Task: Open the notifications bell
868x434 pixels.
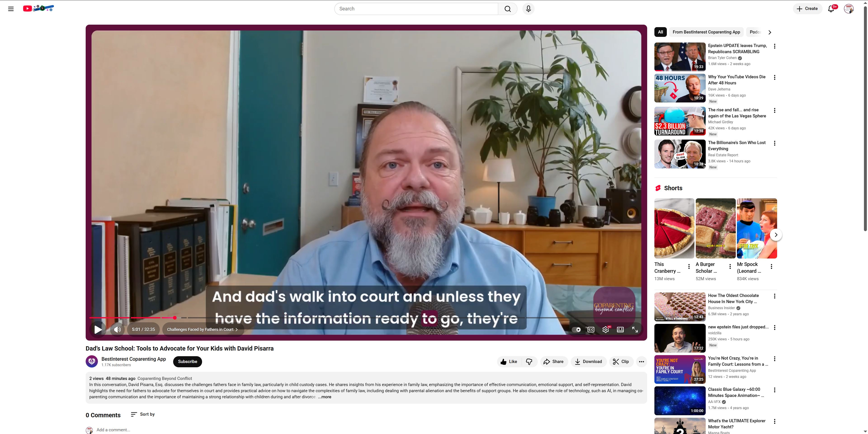Action: coord(831,9)
